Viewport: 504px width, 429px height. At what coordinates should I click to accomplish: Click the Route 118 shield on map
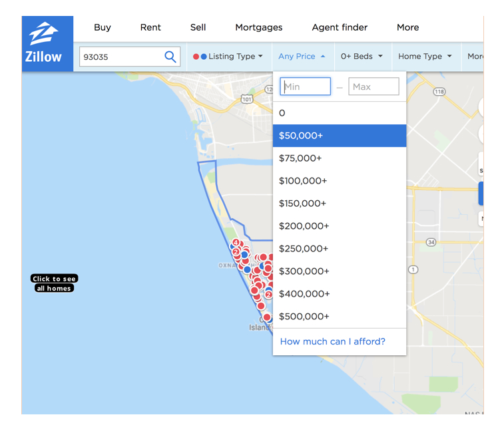[439, 92]
